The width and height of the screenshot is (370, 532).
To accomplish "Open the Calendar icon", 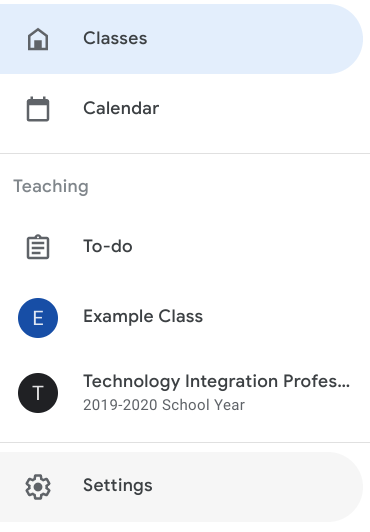I will (38, 109).
